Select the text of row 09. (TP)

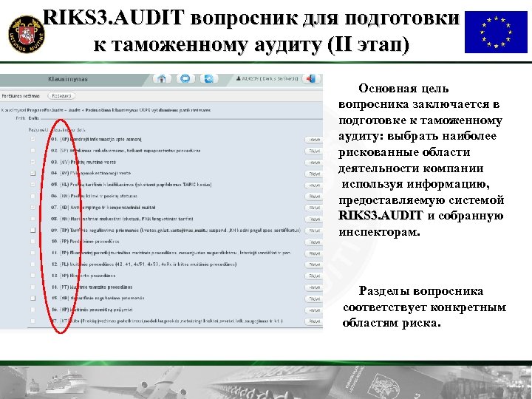(176, 230)
